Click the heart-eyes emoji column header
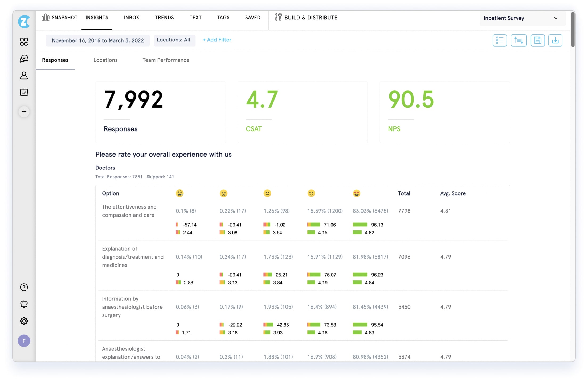The height and width of the screenshot is (382, 588). [357, 193]
